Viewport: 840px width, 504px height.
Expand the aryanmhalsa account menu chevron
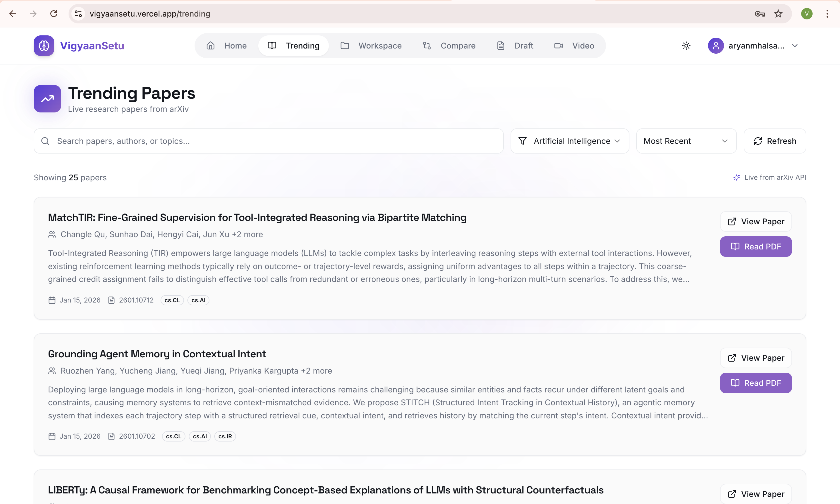[795, 45]
